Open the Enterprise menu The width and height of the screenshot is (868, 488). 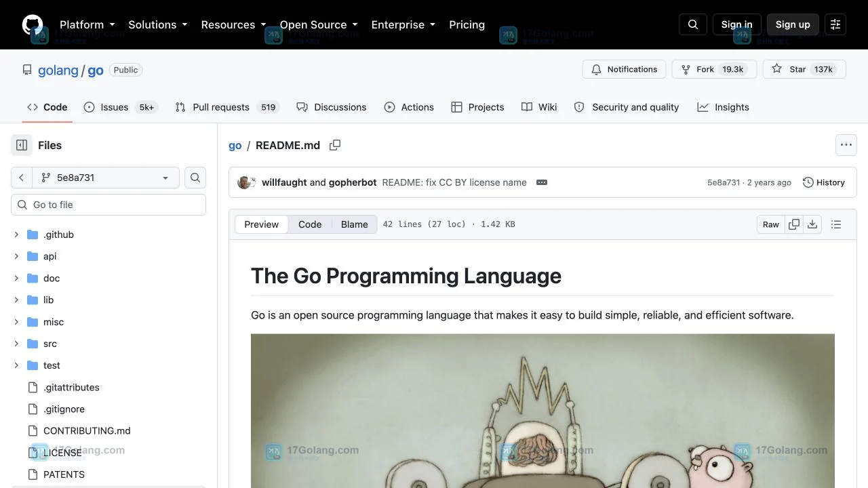coord(403,24)
